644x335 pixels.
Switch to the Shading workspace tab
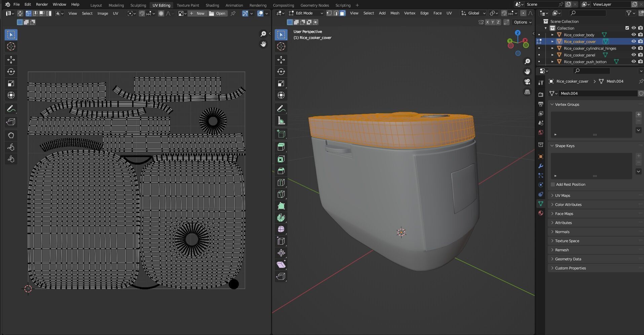[x=212, y=5]
